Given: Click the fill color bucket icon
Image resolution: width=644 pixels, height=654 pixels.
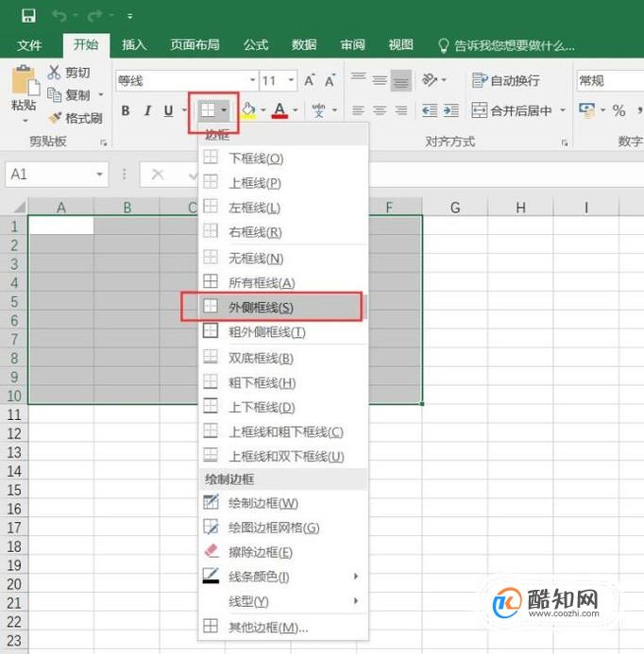Looking at the screenshot, I should click(248, 110).
